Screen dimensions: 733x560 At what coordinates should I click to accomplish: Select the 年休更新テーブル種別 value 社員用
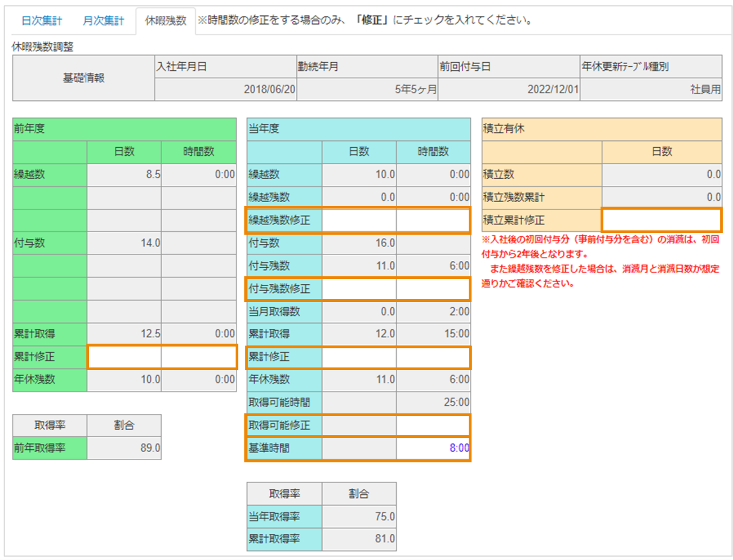tap(651, 90)
